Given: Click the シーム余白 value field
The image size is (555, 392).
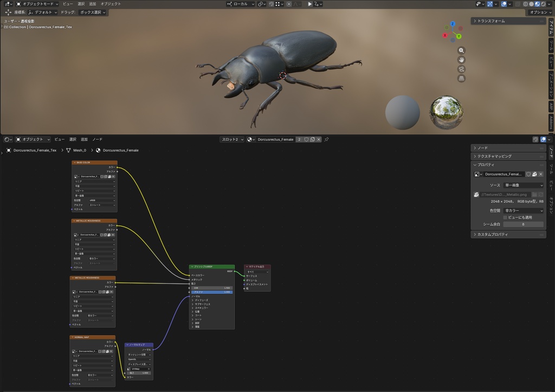Looking at the screenshot, I should (x=524, y=224).
